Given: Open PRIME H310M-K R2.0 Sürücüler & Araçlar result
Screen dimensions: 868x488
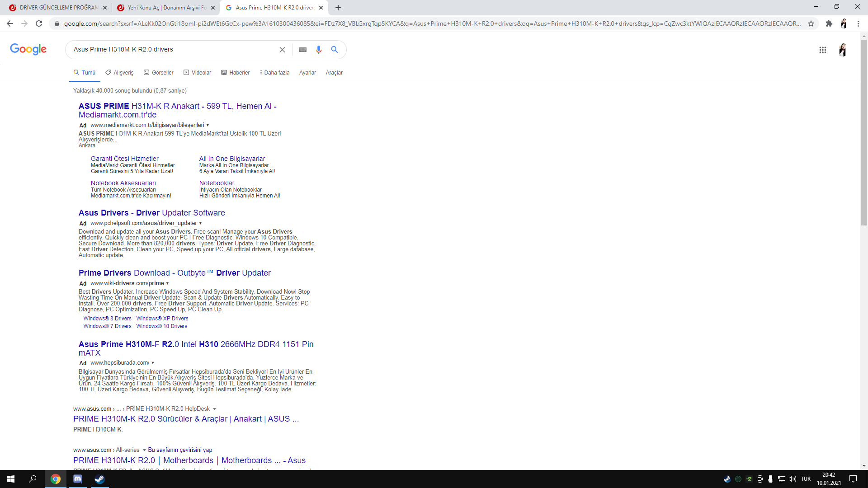Looking at the screenshot, I should coord(186,419).
